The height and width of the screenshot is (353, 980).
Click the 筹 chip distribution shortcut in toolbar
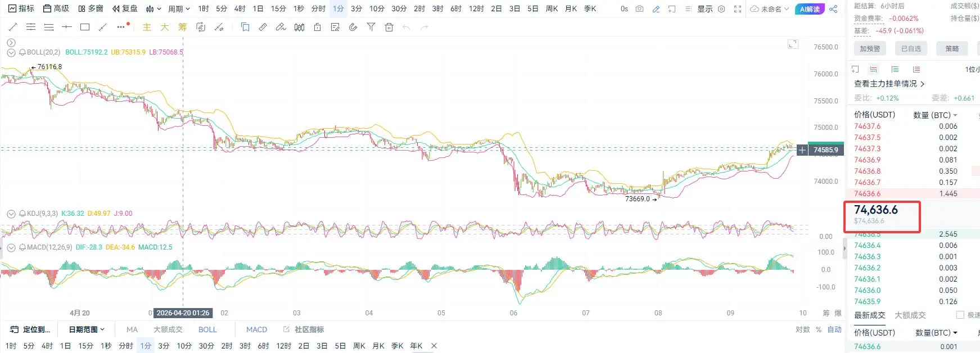[x=183, y=27]
